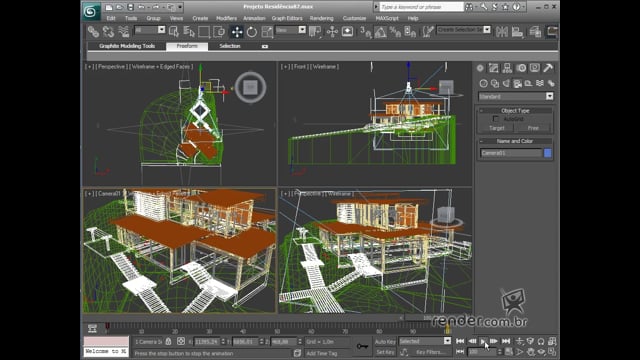This screenshot has height=360, width=640.
Task: Minimize the Graphite ribbon with arrow button
Action: (x=265, y=47)
